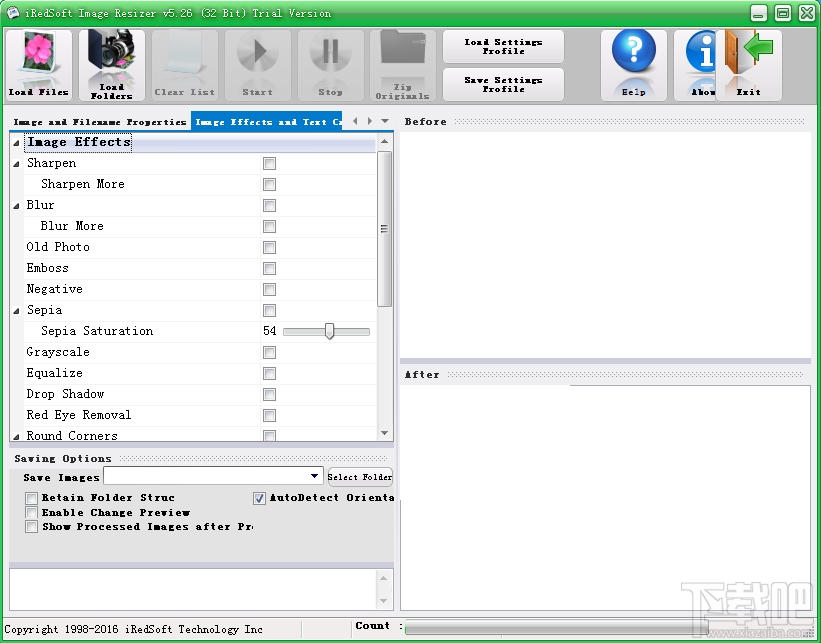The width and height of the screenshot is (821, 643).
Task: Select the Image Effects and Text tab
Action: pos(265,121)
